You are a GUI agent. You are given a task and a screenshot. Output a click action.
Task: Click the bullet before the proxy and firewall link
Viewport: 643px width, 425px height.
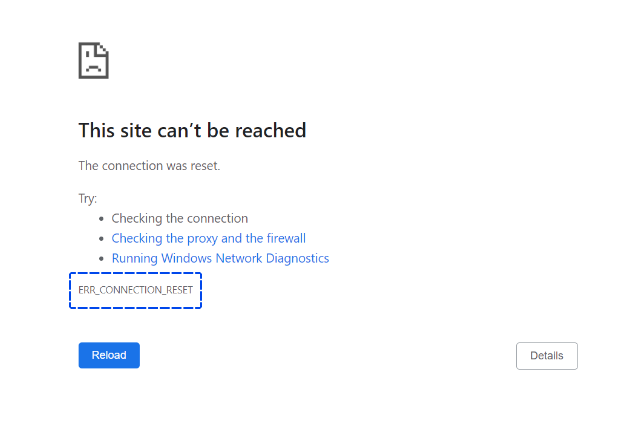(x=101, y=239)
